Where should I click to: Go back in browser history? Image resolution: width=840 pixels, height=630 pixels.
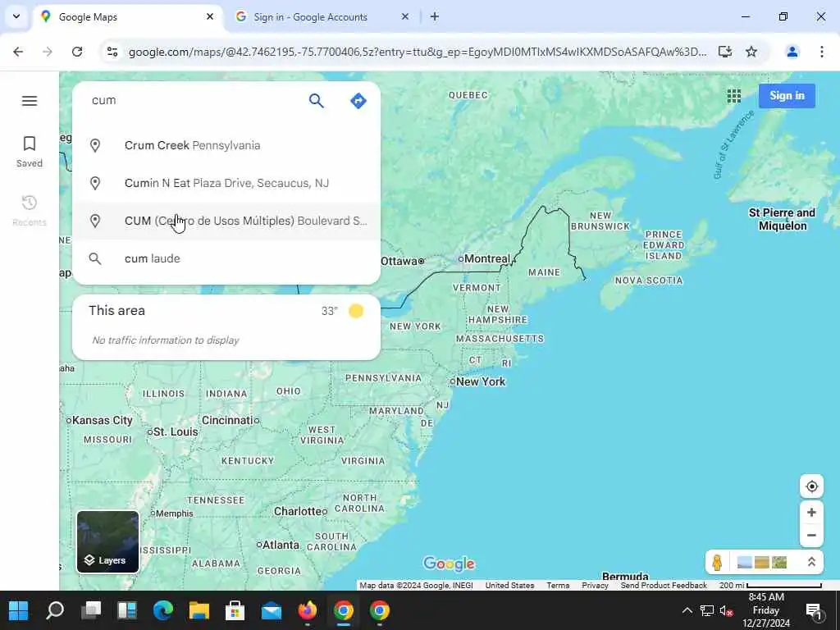[18, 52]
